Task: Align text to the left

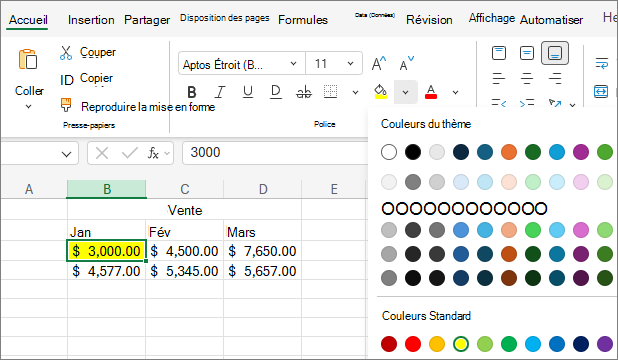Action: (499, 78)
